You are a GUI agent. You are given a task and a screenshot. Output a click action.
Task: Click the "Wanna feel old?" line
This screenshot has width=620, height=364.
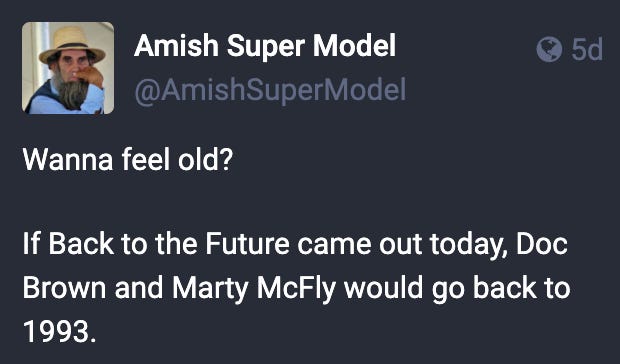128,160
